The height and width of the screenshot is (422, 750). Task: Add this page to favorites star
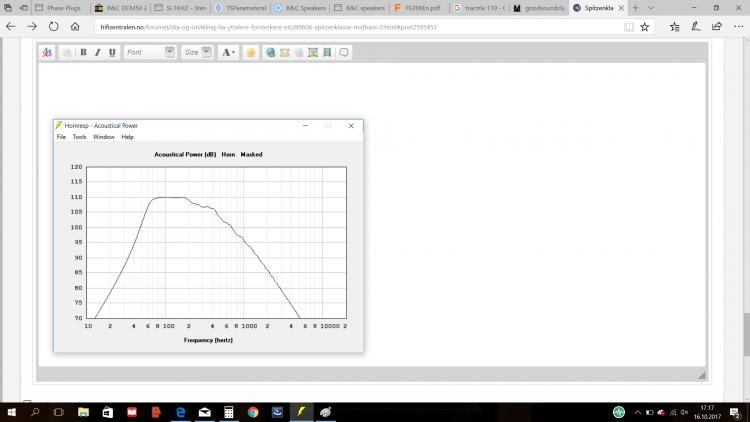click(x=645, y=27)
